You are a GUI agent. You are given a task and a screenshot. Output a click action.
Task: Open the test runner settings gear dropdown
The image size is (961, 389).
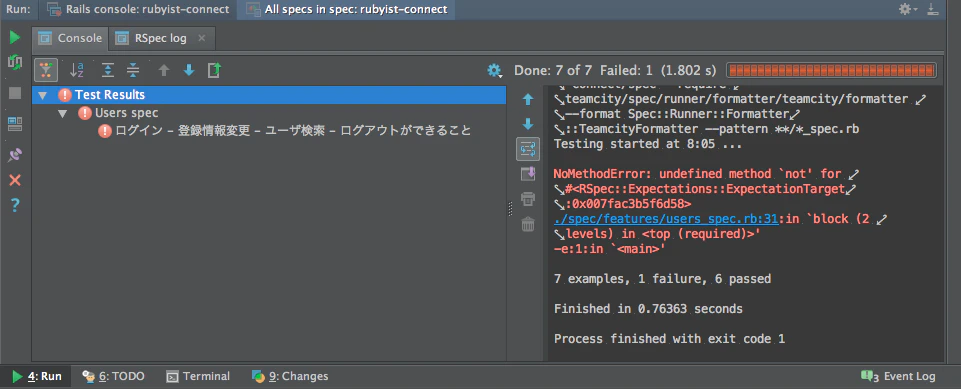click(x=495, y=71)
